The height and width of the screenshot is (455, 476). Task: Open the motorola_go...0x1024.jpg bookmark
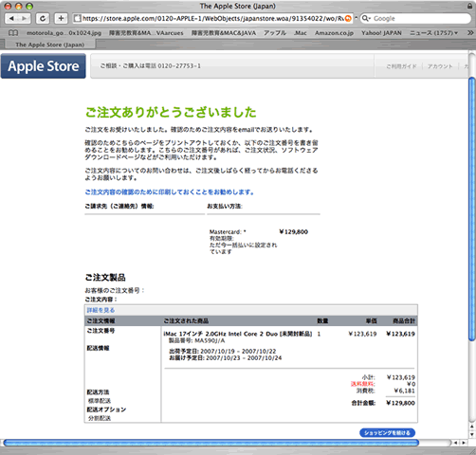click(x=64, y=33)
